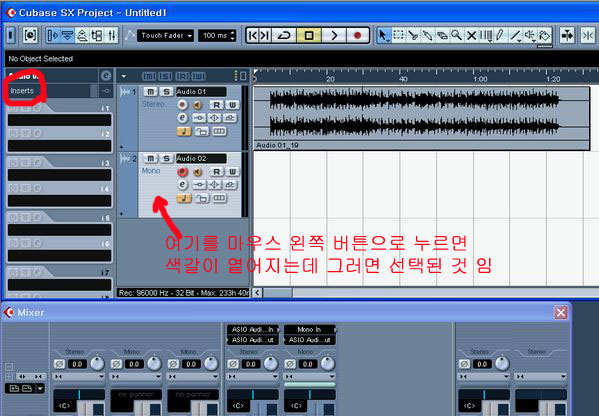Click the Audio 02 track name field
Screen dimensions: 599x416
click(201, 159)
